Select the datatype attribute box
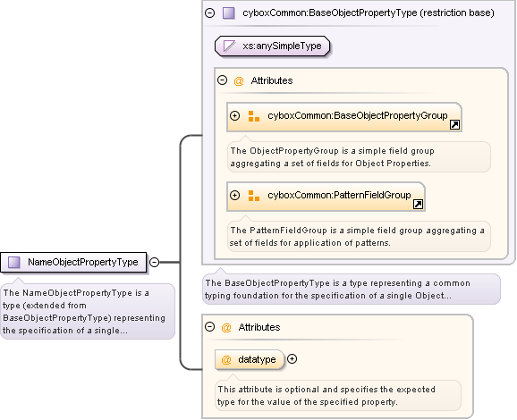 pyautogui.click(x=250, y=359)
